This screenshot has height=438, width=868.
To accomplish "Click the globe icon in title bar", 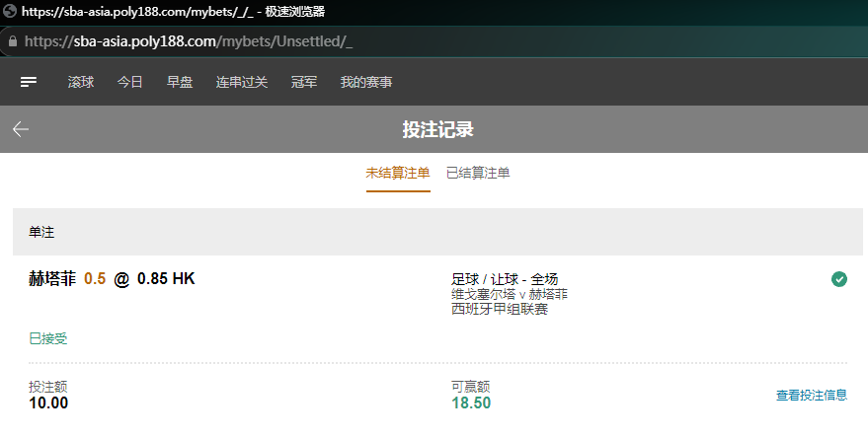I will [x=9, y=12].
